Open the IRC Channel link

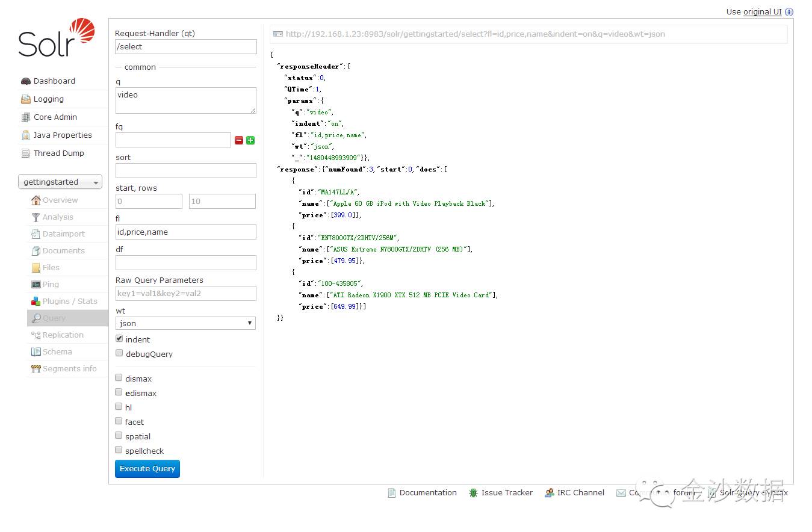(x=581, y=493)
